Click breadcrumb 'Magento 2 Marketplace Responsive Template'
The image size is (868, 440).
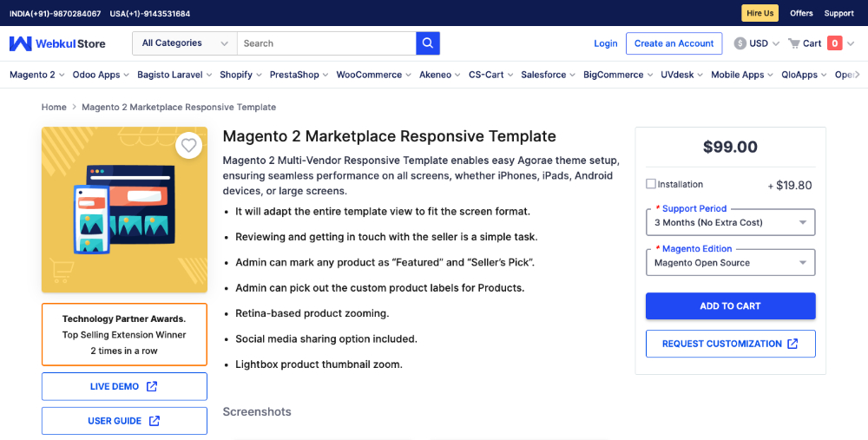pos(179,108)
